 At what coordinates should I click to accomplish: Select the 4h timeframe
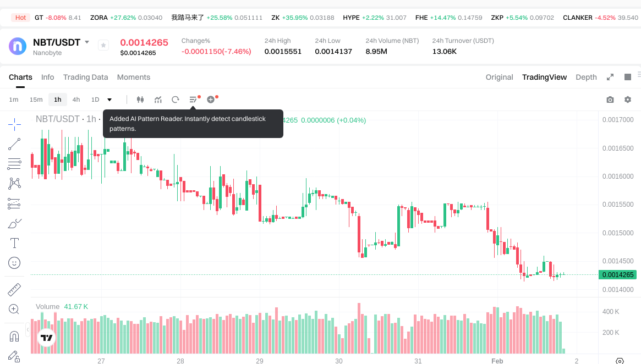click(x=76, y=100)
